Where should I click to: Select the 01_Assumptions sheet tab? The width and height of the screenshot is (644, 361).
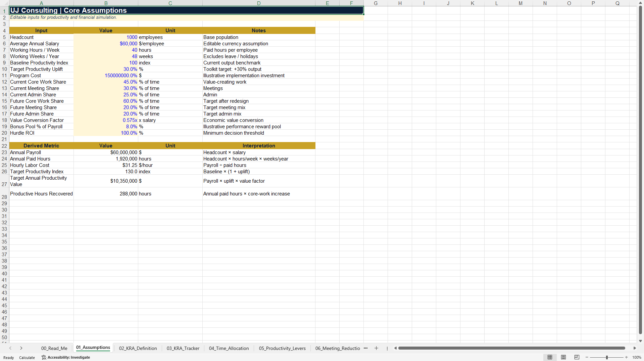[x=93, y=348]
